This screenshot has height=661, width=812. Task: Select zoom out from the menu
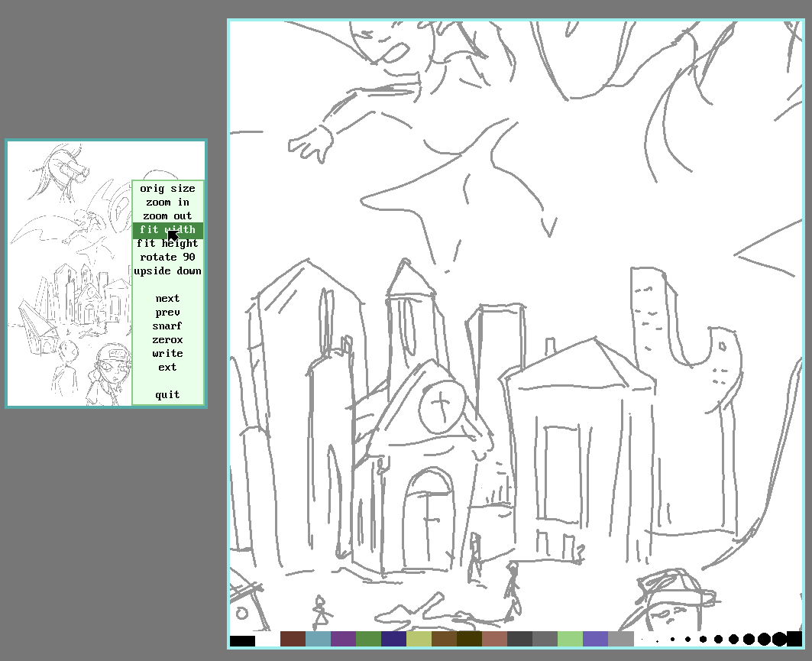point(167,216)
